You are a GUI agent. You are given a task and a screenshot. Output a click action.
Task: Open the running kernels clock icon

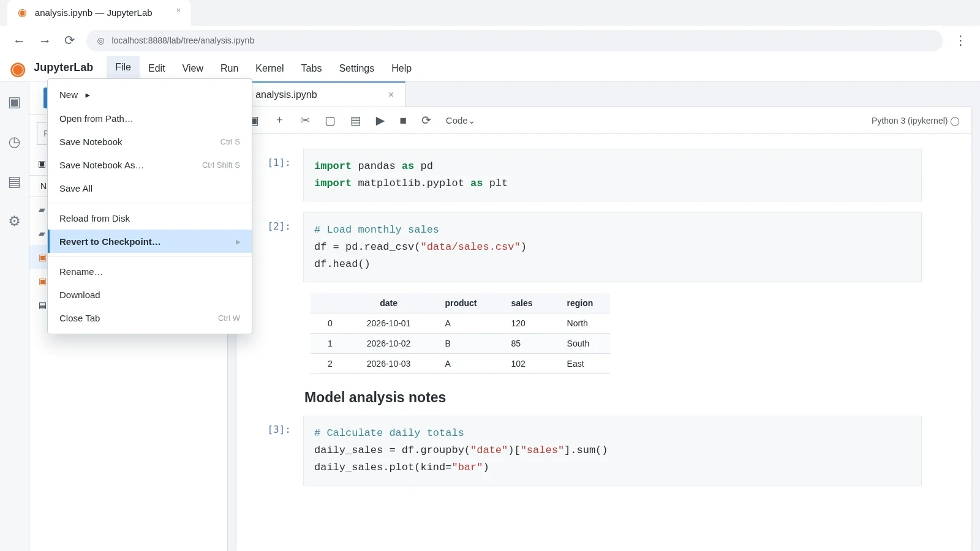(15, 143)
